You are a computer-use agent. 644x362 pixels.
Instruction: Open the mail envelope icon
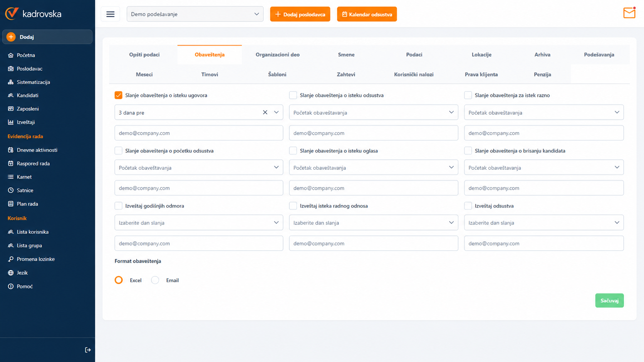pos(629,13)
